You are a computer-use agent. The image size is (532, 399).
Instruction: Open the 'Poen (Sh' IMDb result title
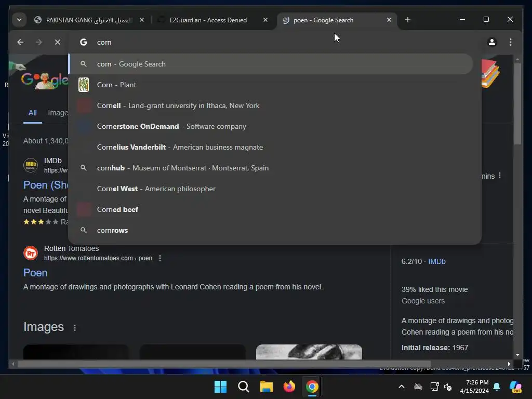coord(46,185)
